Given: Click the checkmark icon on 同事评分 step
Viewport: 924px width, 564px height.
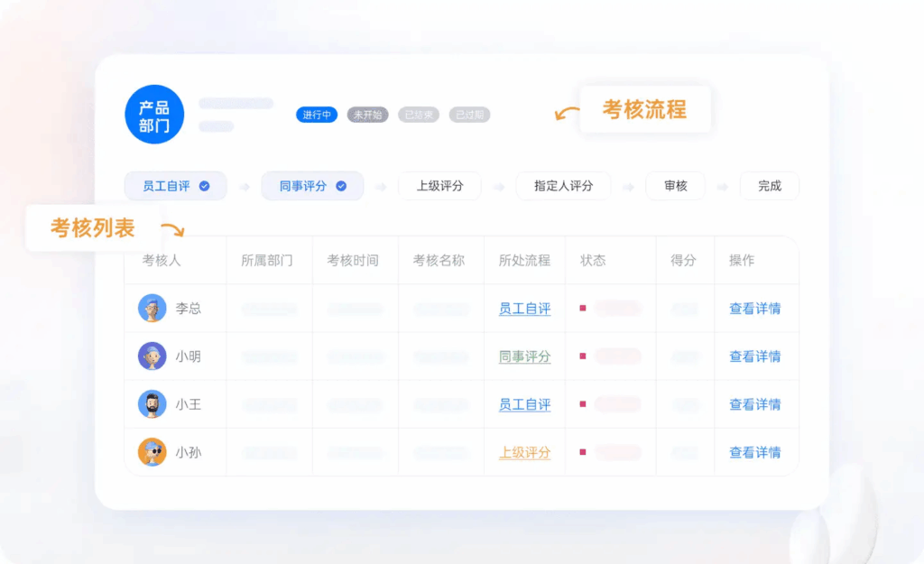Looking at the screenshot, I should tap(341, 186).
